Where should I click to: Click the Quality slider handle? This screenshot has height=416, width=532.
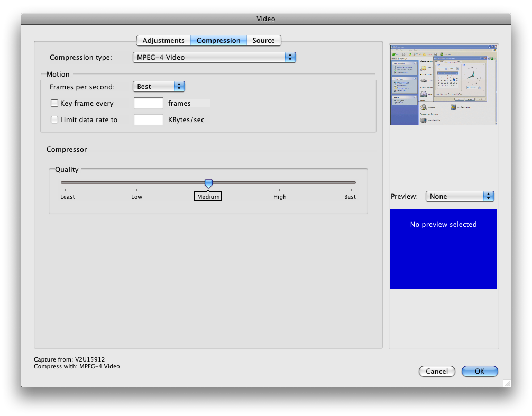pos(208,183)
